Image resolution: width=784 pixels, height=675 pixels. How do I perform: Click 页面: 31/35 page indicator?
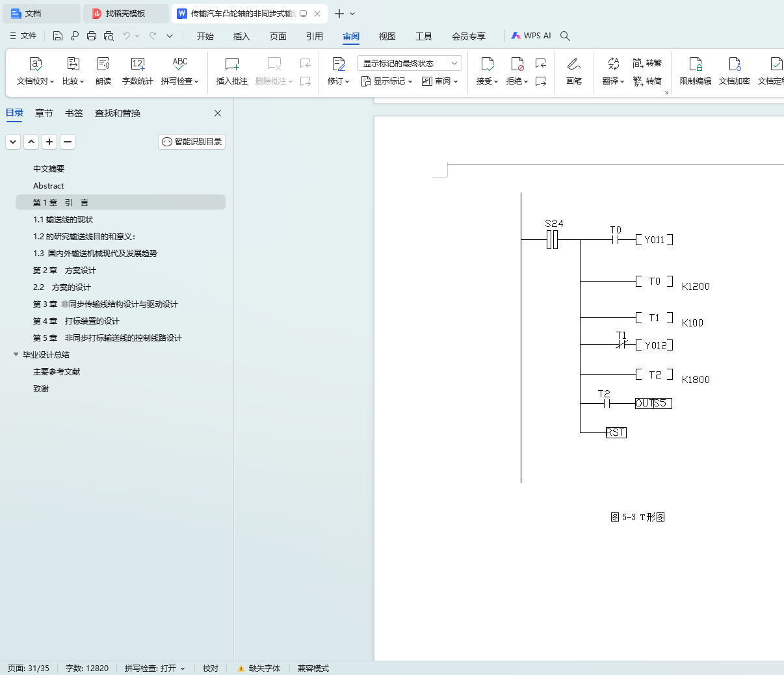click(29, 668)
